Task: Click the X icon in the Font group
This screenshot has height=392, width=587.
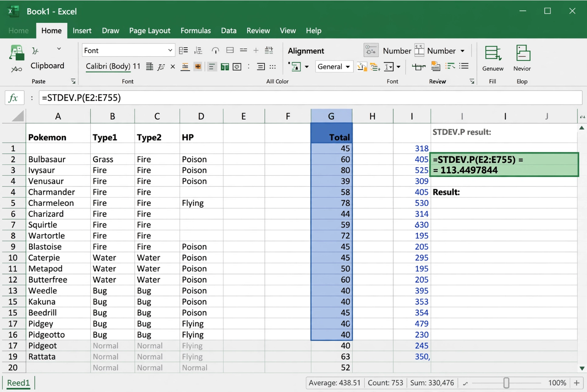Action: [x=173, y=67]
